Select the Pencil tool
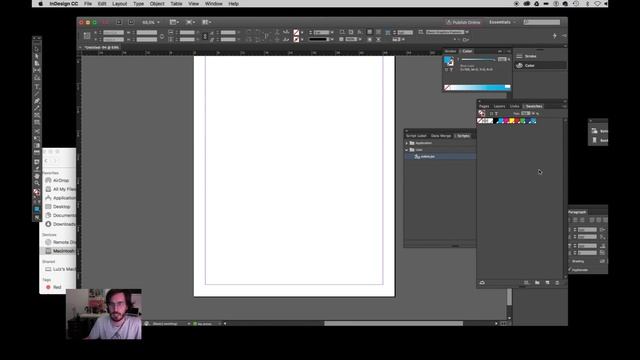The height and width of the screenshot is (360, 640). pos(37,108)
